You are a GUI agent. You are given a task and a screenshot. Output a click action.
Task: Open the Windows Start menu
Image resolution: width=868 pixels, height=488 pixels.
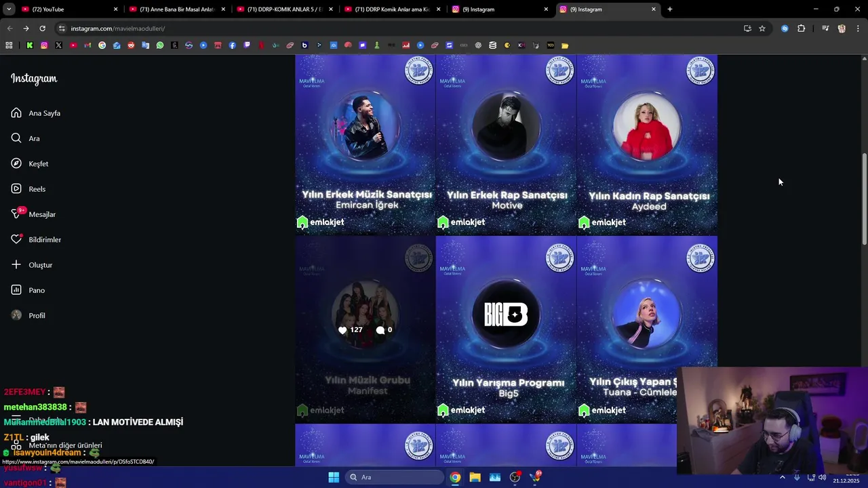[x=334, y=477]
